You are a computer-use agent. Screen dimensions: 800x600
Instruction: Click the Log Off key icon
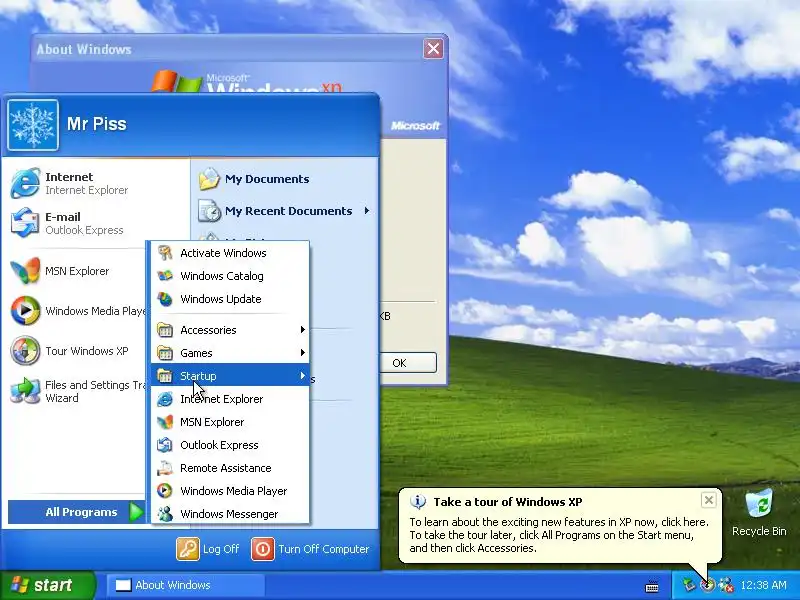tap(188, 549)
